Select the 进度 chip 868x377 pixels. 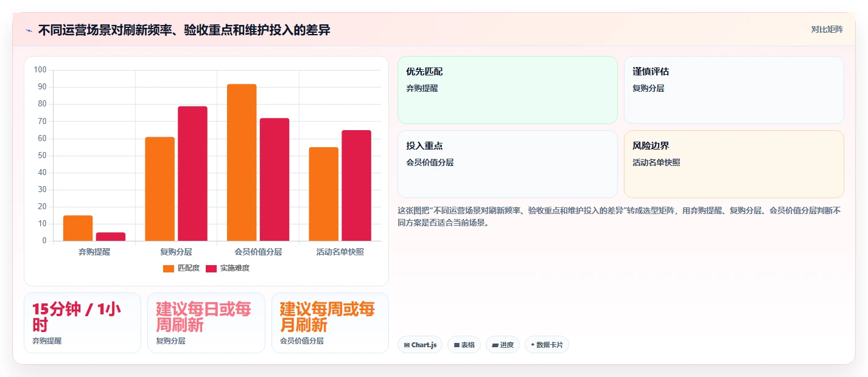503,345
